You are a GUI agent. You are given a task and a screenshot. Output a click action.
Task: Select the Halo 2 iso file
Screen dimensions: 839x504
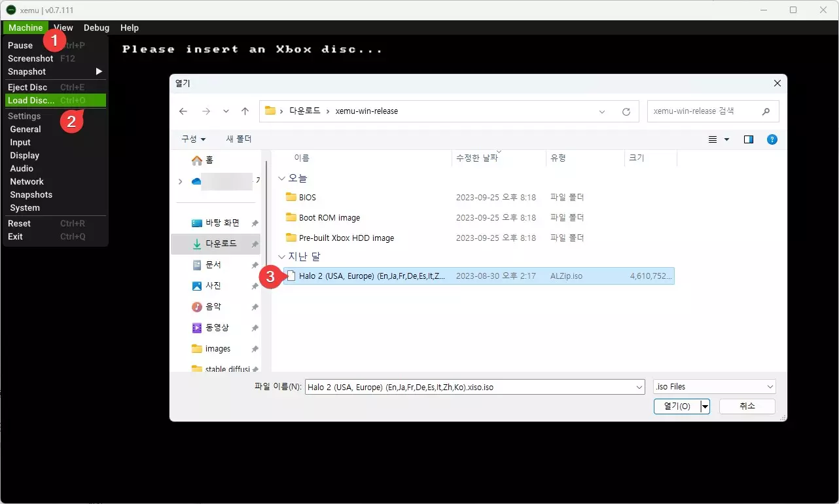[x=478, y=276]
